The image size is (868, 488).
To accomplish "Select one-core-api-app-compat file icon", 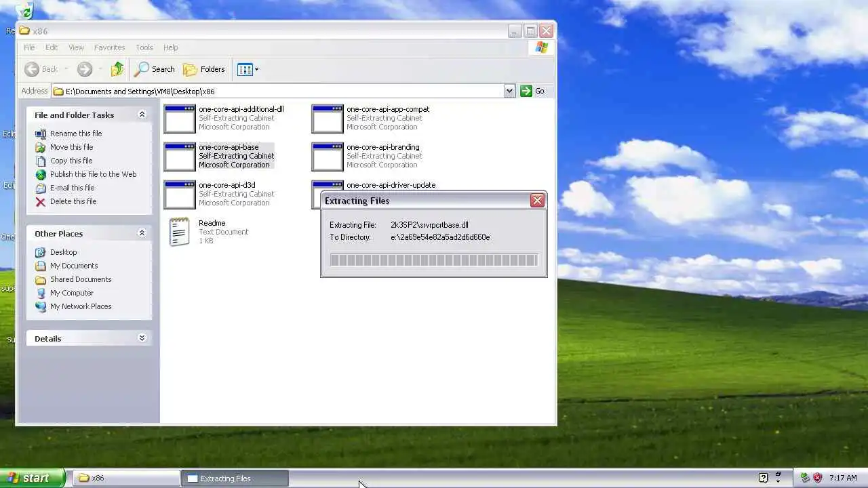I will pos(328,119).
